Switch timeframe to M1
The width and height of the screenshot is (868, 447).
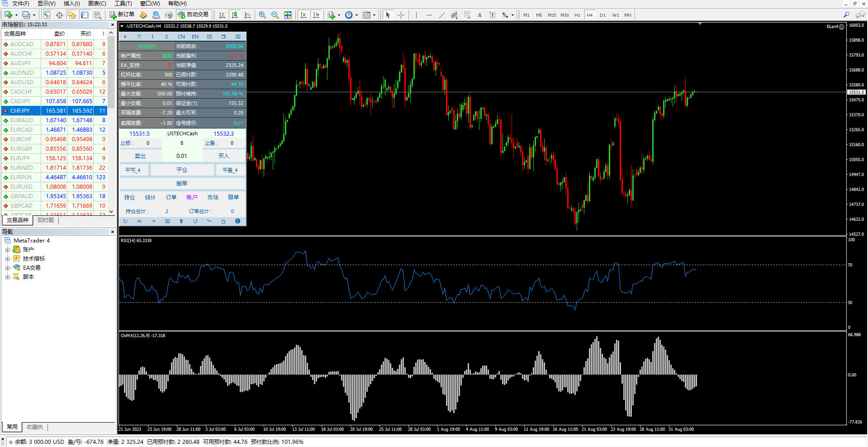coord(526,15)
